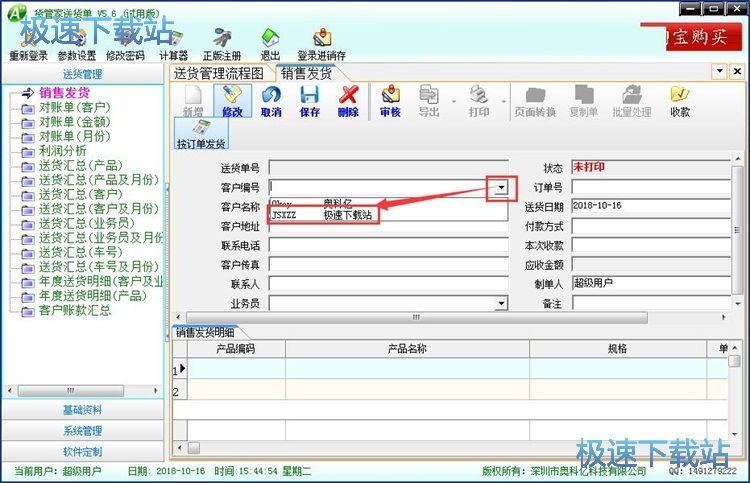Select row 2 in detail grid

[x=450, y=390]
